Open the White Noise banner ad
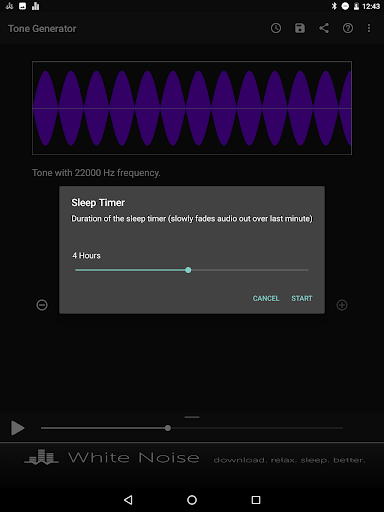Image resolution: width=384 pixels, height=512 pixels. (x=192, y=458)
